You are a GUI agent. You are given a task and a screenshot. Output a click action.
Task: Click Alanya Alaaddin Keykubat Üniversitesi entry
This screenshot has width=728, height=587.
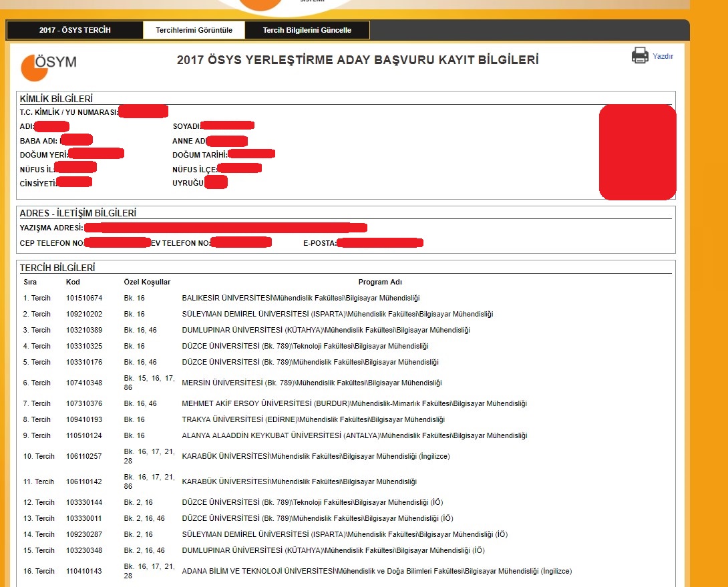point(354,435)
